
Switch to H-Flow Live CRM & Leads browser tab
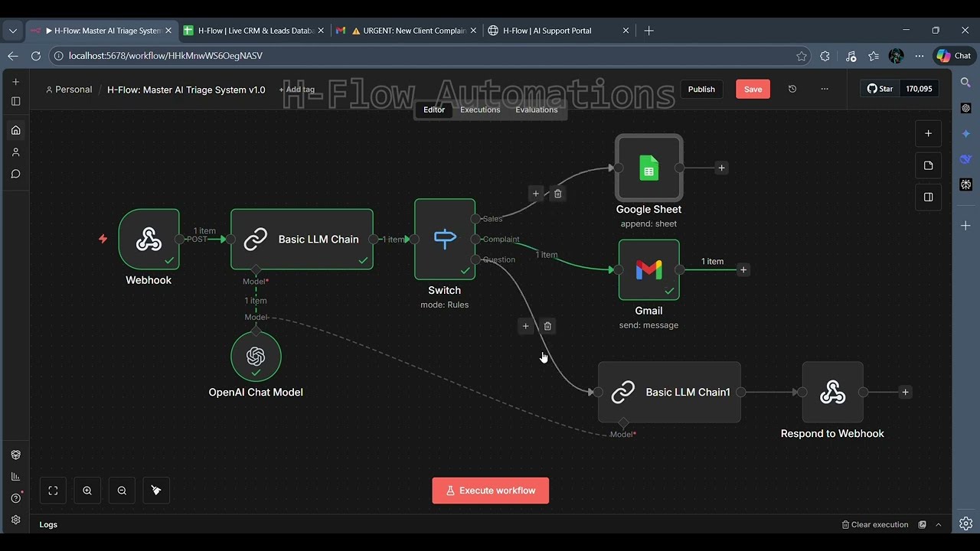pyautogui.click(x=253, y=31)
